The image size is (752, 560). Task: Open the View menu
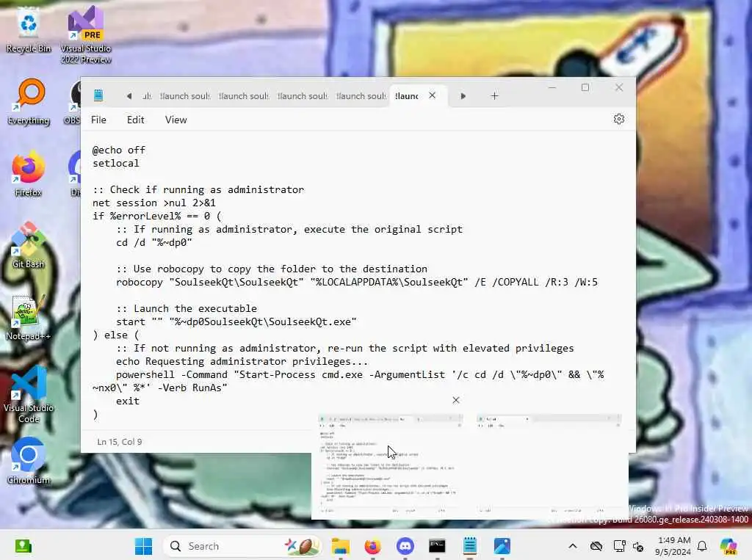pos(176,120)
